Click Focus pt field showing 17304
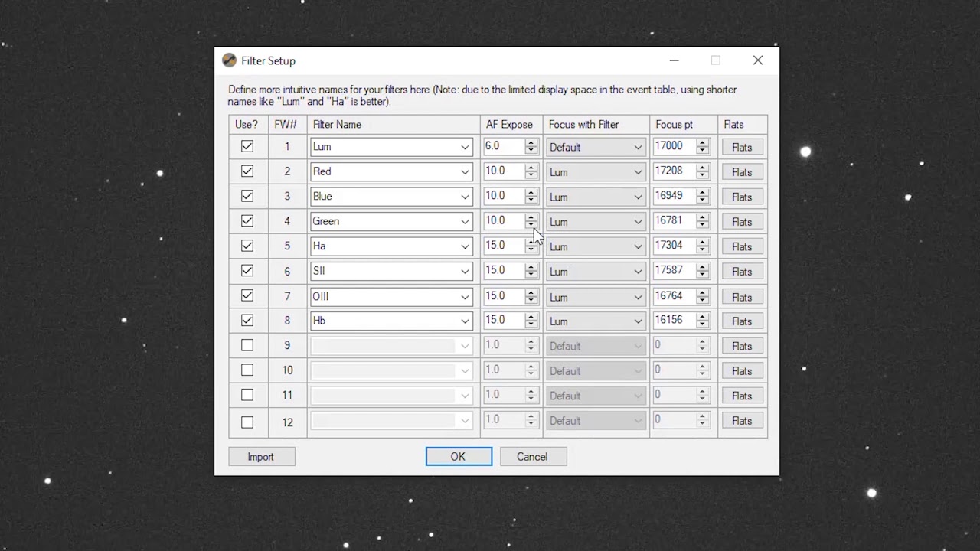The height and width of the screenshot is (551, 980). click(x=675, y=246)
